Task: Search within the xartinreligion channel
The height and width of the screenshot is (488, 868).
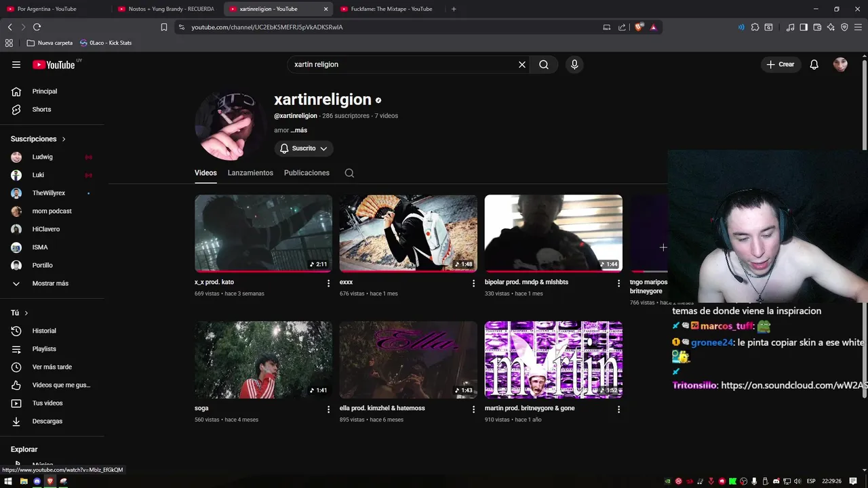Action: 349,173
